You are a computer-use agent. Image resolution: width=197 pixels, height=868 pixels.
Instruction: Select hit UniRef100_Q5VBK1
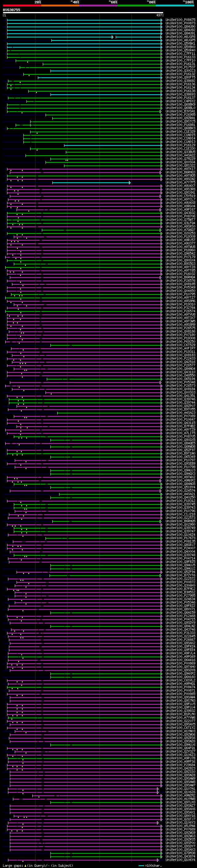(180, 43)
